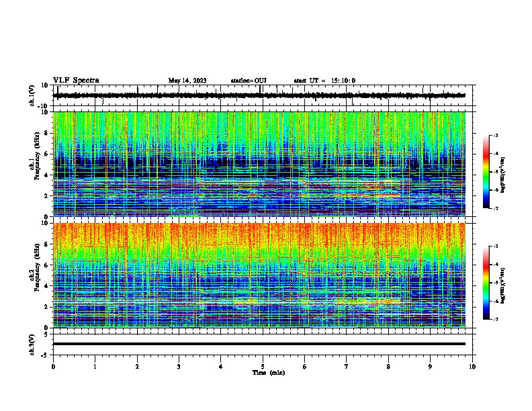The width and height of the screenshot is (532, 411).
Task: Click the "-7" label on ch.1 color bar
Action: [x=495, y=208]
